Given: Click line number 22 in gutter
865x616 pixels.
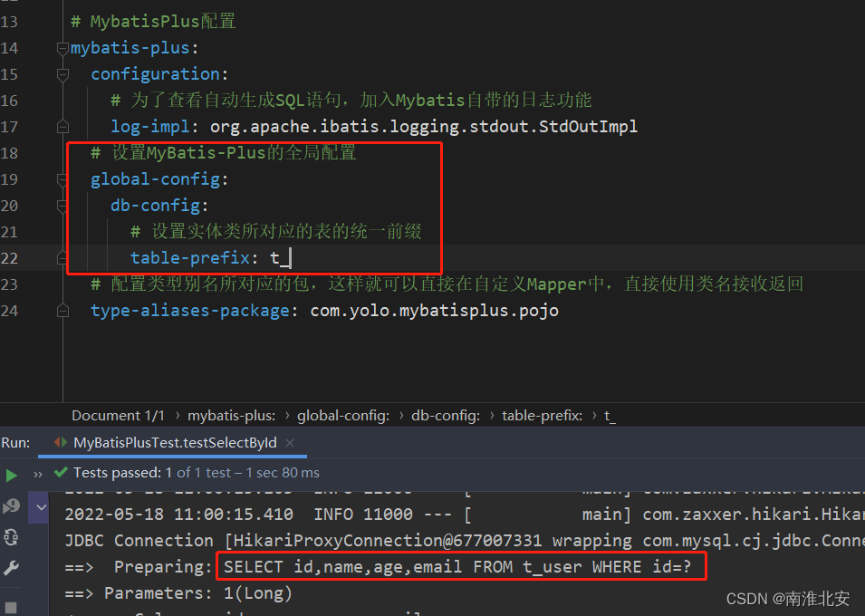Looking at the screenshot, I should point(9,258).
